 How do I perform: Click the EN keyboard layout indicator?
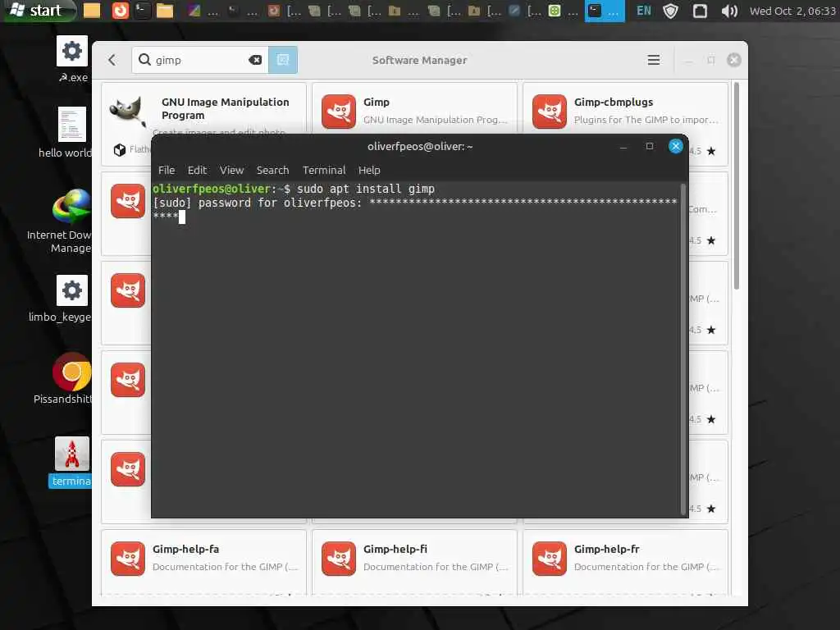pos(643,11)
